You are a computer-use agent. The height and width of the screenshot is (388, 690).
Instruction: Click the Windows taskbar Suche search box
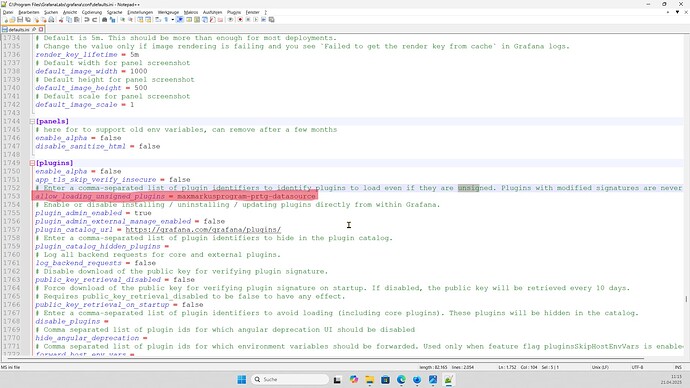pyautogui.click(x=290, y=379)
